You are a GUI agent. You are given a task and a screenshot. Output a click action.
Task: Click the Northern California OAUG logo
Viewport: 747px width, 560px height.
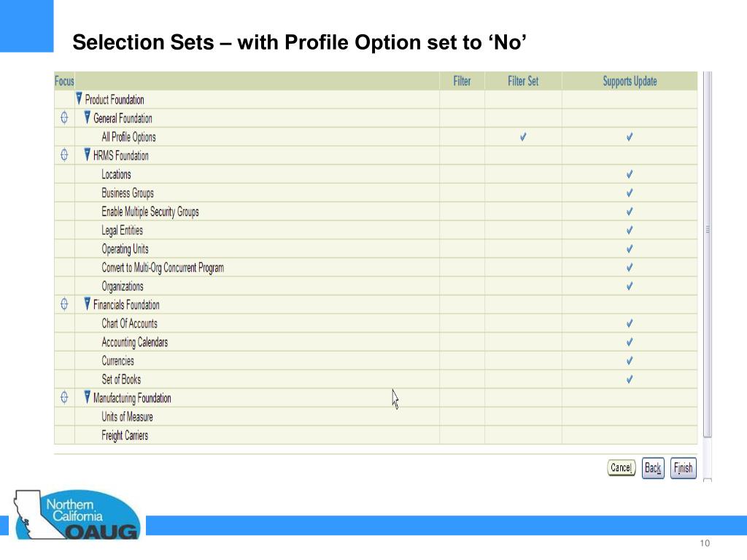tap(77, 515)
